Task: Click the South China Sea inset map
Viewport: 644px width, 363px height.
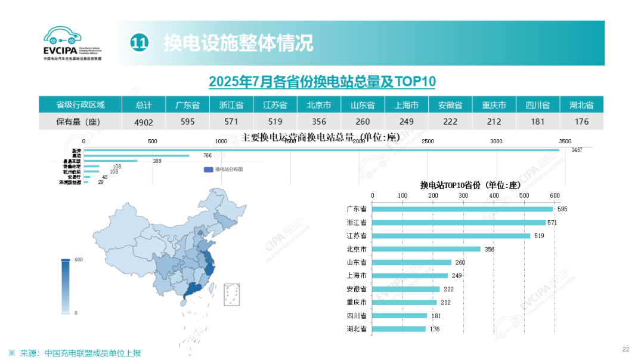Action: (233, 294)
